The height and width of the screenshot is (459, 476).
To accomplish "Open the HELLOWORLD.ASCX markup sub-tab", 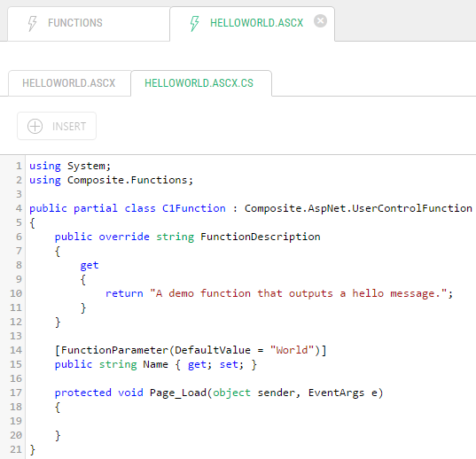I will [69, 83].
